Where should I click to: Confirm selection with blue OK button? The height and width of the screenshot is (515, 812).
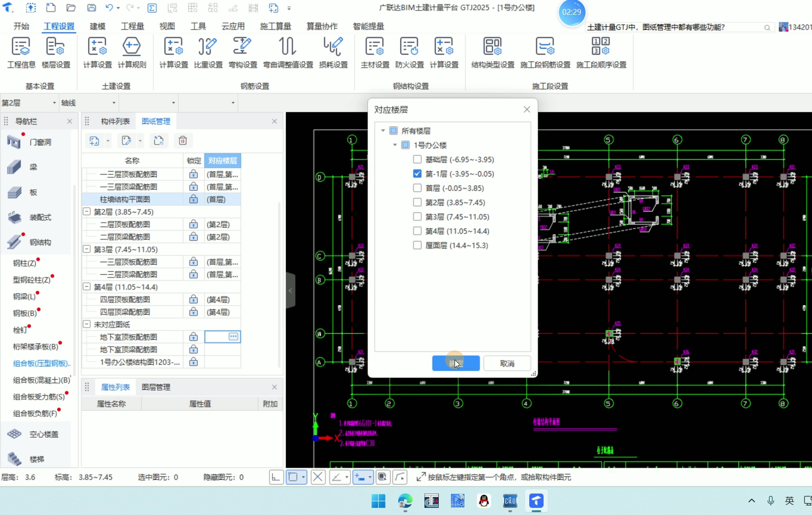[456, 363]
